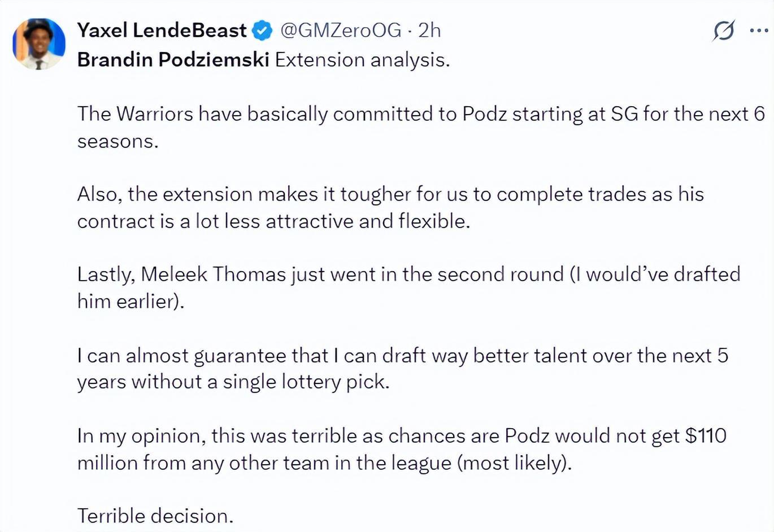Click the Grok explain-post icon
Viewport: 774px width, 532px height.
(724, 30)
